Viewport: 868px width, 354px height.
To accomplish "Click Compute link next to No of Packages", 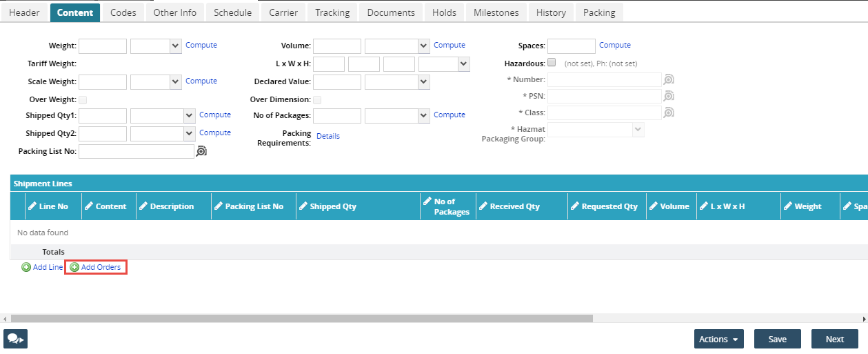I will tap(450, 115).
